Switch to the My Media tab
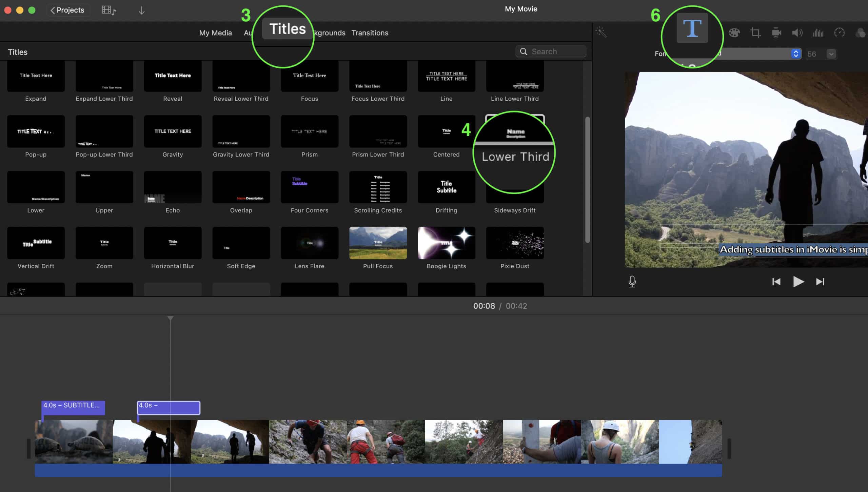 tap(215, 33)
